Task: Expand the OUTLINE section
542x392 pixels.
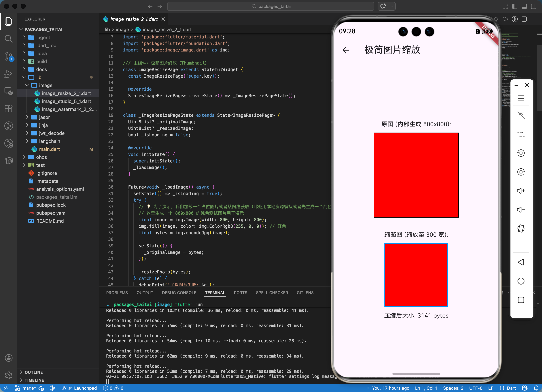Action: pos(34,372)
